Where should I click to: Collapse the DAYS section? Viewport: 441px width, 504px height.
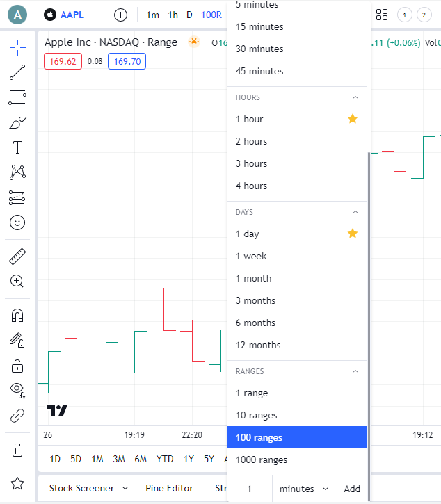coord(355,212)
